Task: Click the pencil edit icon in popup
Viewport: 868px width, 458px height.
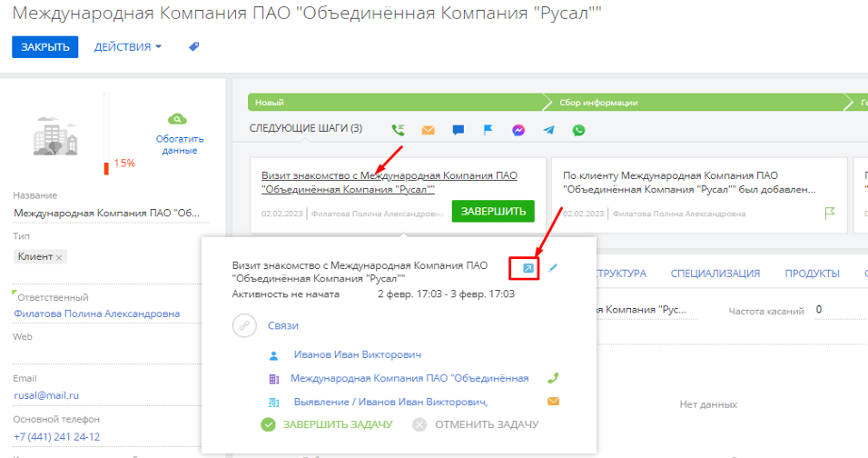Action: (552, 268)
